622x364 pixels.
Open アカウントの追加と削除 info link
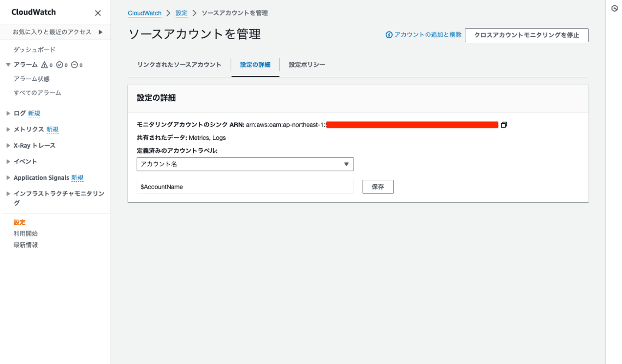click(x=428, y=35)
